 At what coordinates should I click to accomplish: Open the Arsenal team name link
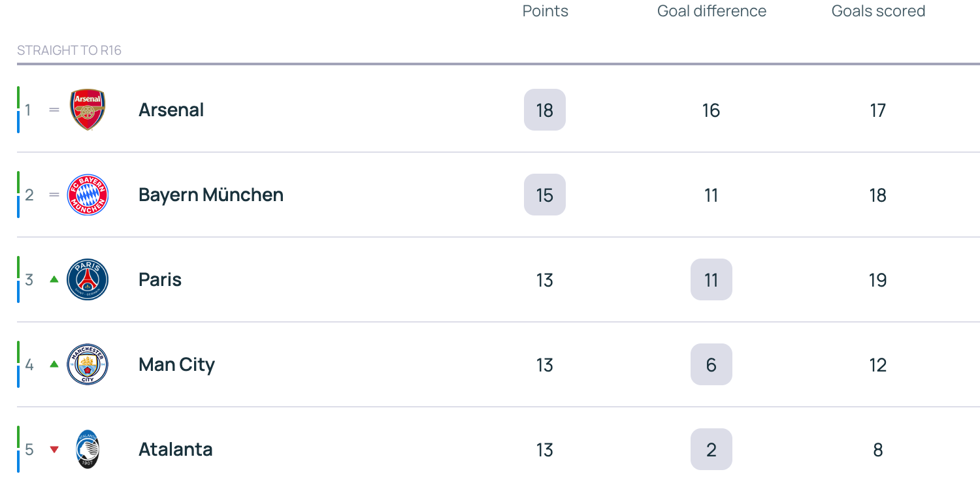171,110
